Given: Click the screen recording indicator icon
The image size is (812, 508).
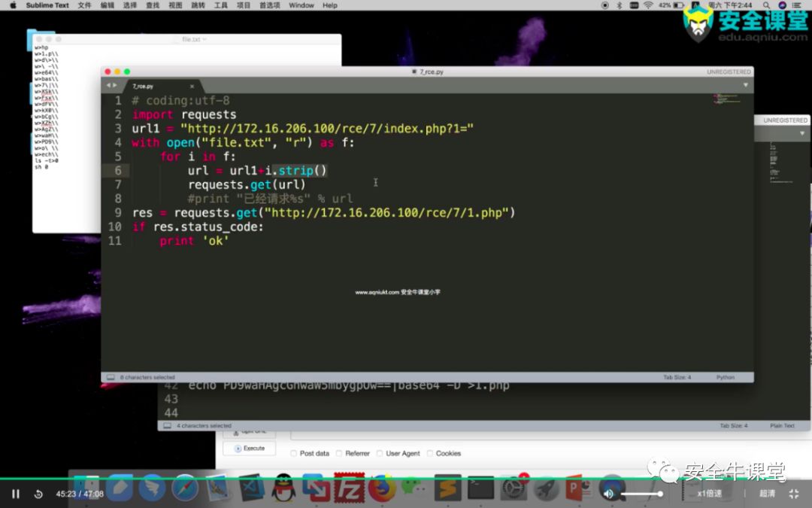Looking at the screenshot, I should click(604, 5).
